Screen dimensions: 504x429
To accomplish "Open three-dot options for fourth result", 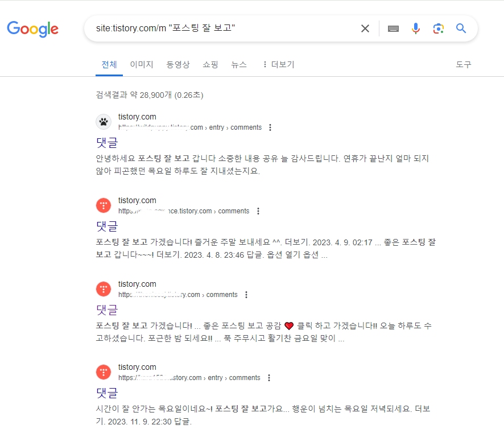I will pos(269,378).
